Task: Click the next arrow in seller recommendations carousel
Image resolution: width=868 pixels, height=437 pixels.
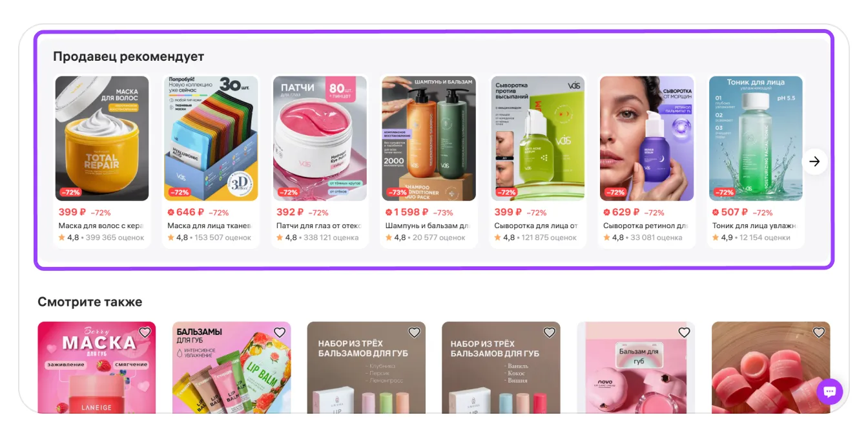Action: (x=814, y=162)
